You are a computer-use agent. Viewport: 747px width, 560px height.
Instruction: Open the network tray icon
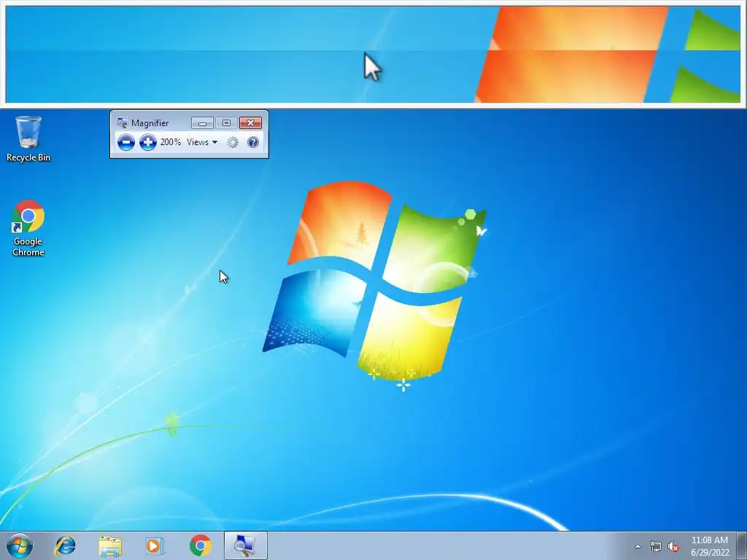pyautogui.click(x=656, y=546)
